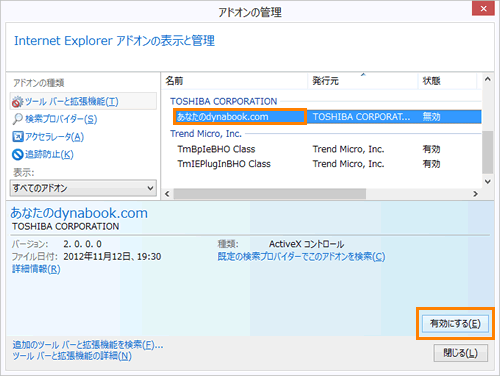Select ツール バーと拡張機能(T) category

coord(83,101)
